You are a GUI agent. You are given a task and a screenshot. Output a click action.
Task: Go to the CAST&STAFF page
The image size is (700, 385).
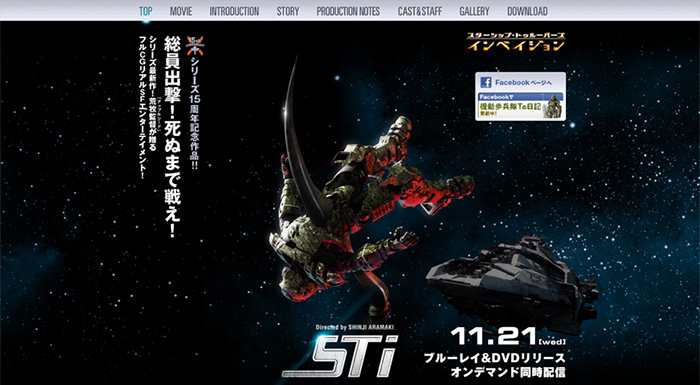[x=420, y=11]
